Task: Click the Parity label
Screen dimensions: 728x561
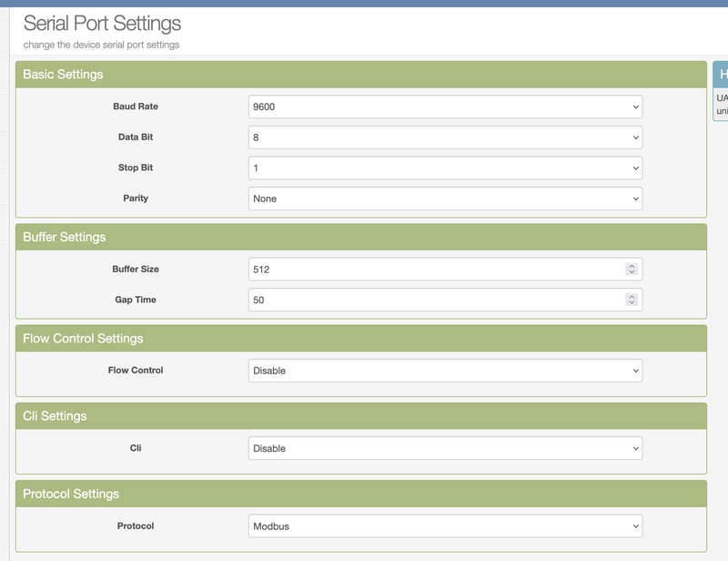Action: pyautogui.click(x=136, y=198)
